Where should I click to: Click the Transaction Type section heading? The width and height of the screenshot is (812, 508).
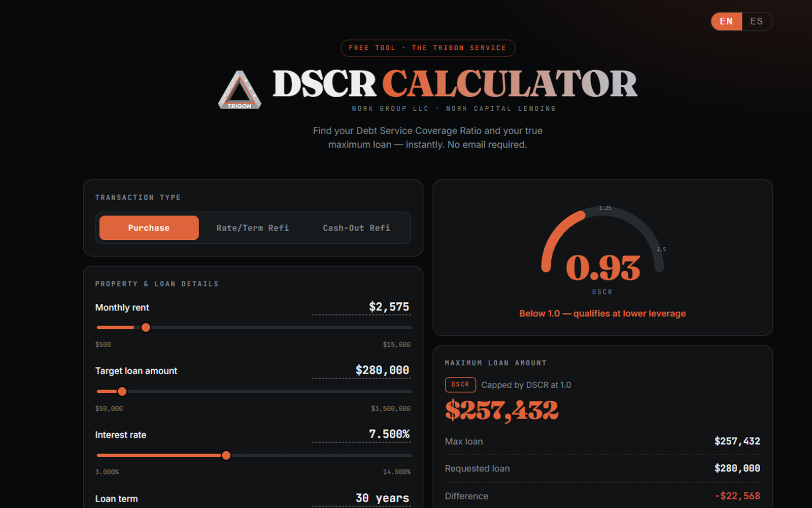[138, 198]
